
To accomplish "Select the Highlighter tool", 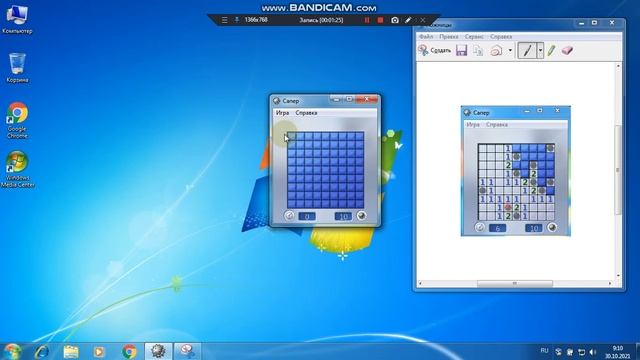I will click(551, 51).
